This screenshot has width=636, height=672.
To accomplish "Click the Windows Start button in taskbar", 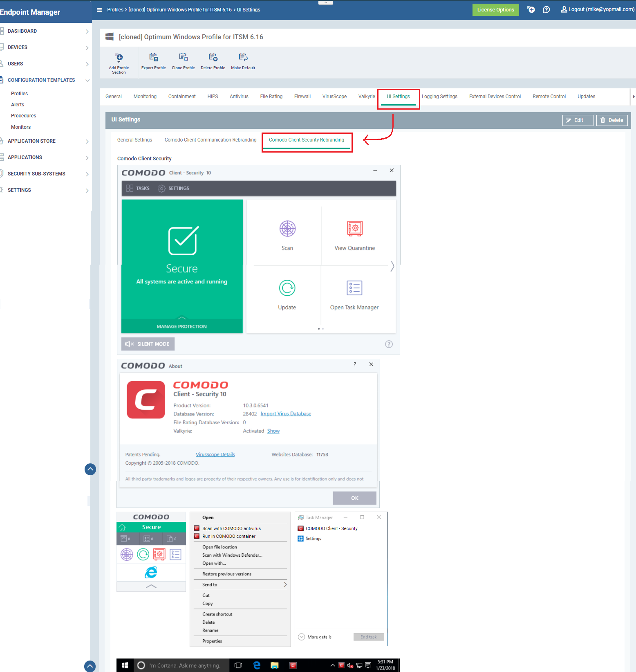I will click(125, 665).
